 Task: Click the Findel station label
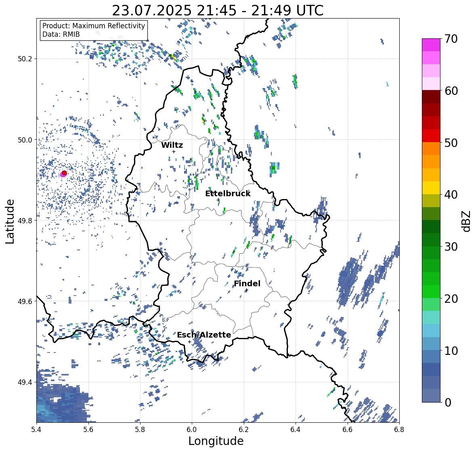247,283
